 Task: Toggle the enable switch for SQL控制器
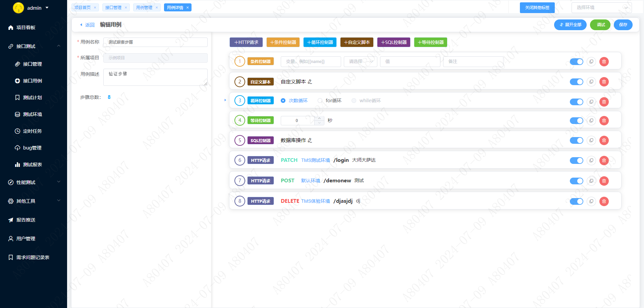(577, 140)
